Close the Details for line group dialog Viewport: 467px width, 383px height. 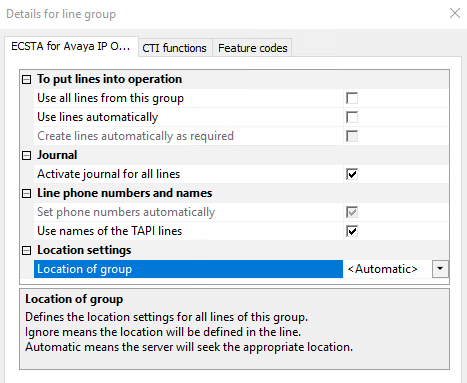(x=455, y=13)
